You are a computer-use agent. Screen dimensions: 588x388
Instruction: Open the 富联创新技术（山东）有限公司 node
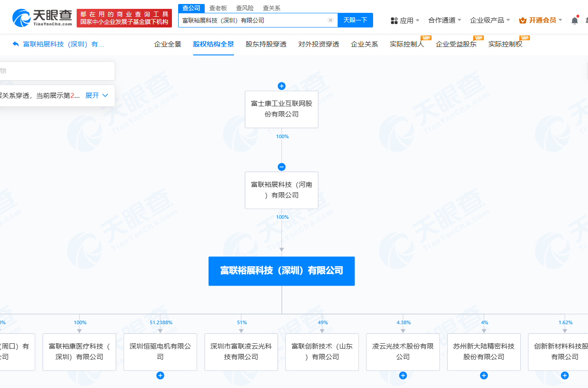tap(322, 352)
